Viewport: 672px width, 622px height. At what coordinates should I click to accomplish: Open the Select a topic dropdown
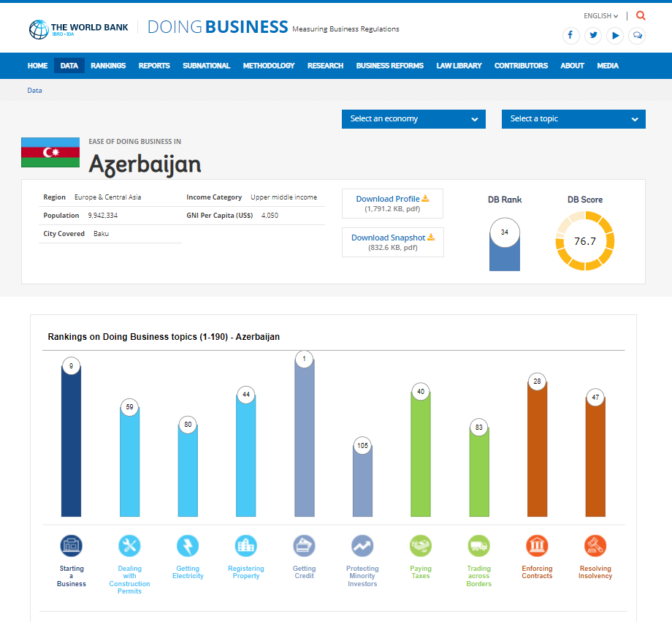(573, 119)
